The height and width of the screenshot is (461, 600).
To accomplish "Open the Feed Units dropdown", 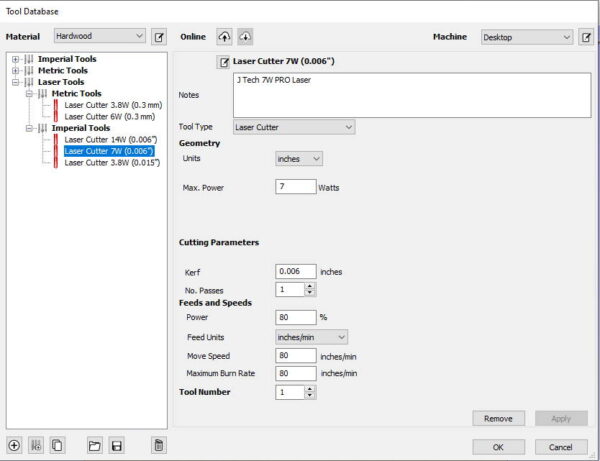I will tap(311, 337).
